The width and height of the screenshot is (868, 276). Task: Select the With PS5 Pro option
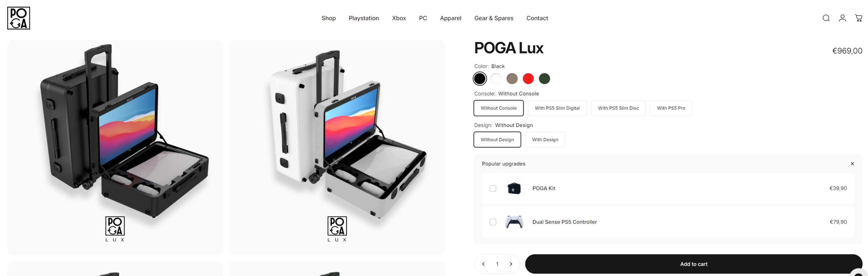670,108
